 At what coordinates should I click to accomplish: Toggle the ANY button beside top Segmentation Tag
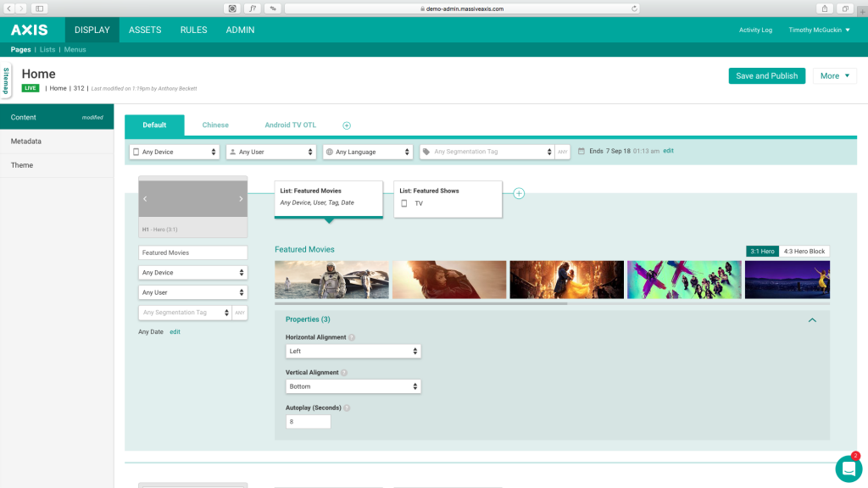[x=562, y=152]
